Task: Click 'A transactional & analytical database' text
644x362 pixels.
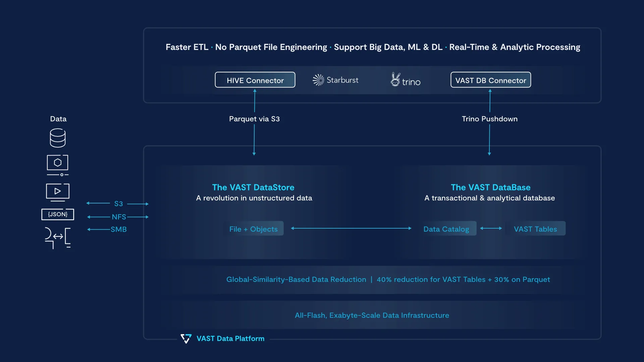Action: [489, 198]
